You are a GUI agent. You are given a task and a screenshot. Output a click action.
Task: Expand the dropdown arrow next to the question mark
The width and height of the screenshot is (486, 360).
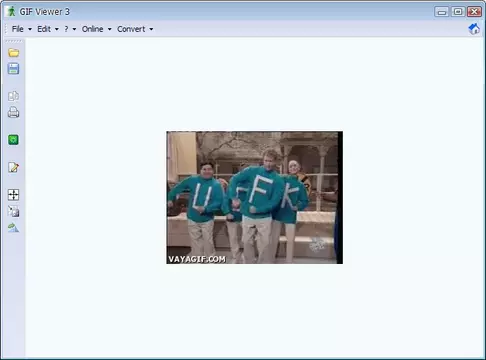pos(74,29)
